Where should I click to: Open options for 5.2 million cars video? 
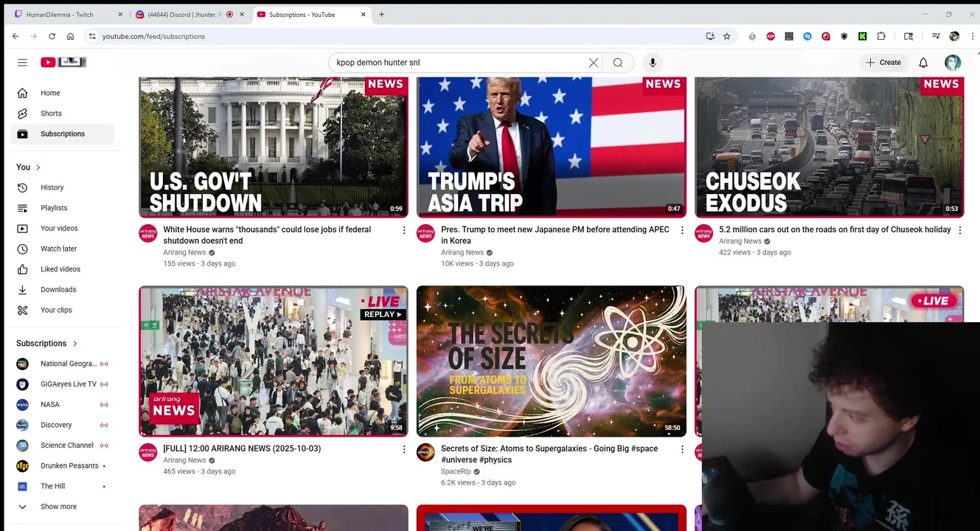click(x=960, y=231)
